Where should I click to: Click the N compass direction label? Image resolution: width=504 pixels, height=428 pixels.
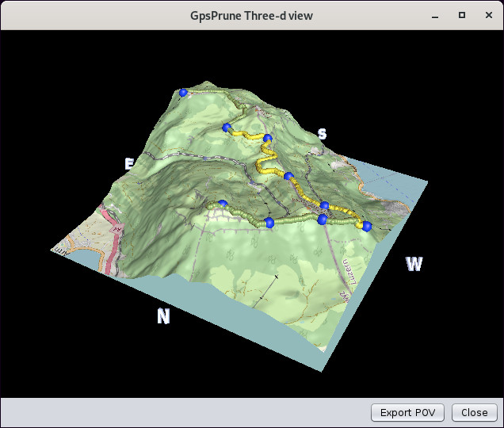163,316
